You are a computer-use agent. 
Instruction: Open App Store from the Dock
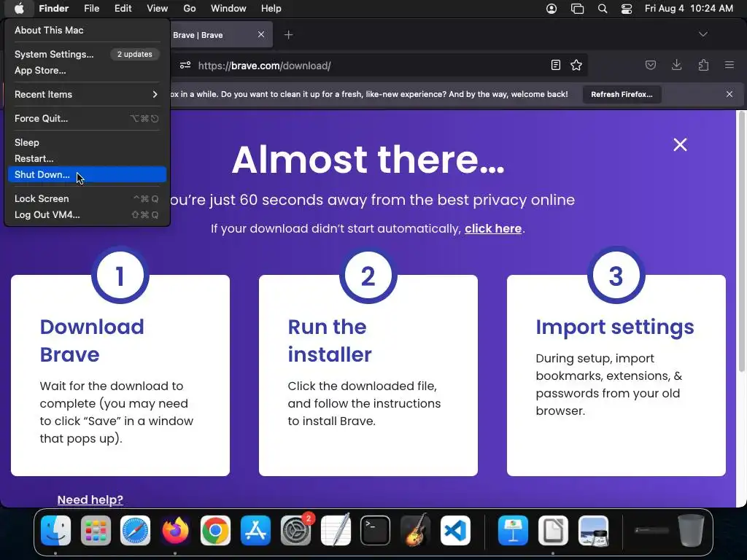[x=255, y=530]
